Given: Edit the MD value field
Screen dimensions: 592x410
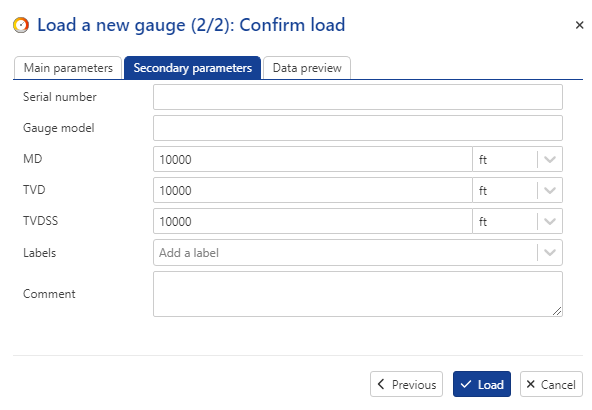Looking at the screenshot, I should coord(313,159).
